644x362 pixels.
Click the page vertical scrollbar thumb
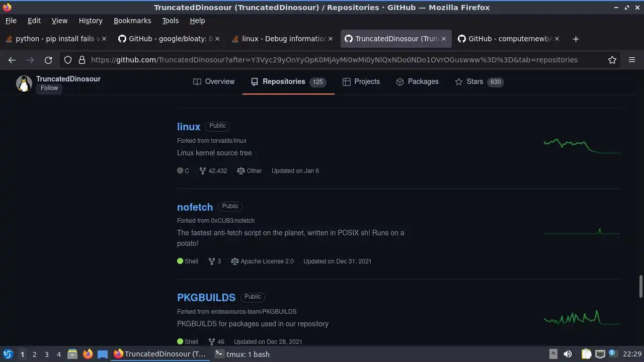click(x=640, y=286)
